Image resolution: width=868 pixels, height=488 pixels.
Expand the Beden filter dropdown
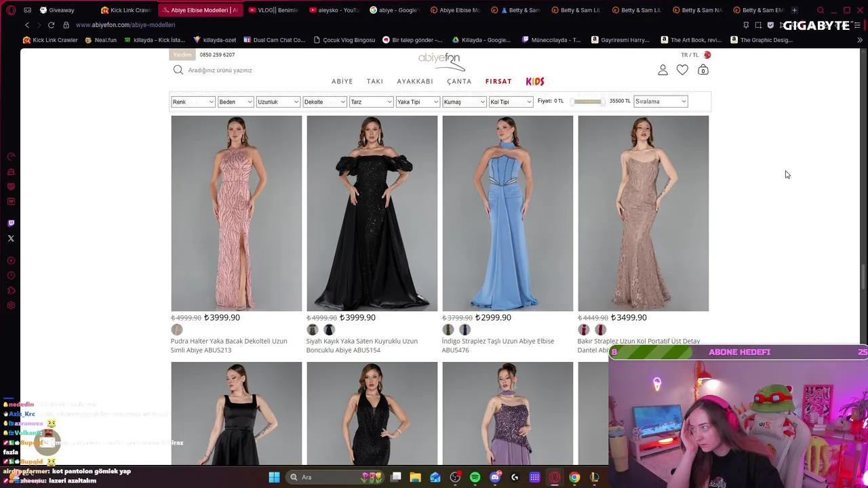pyautogui.click(x=235, y=102)
